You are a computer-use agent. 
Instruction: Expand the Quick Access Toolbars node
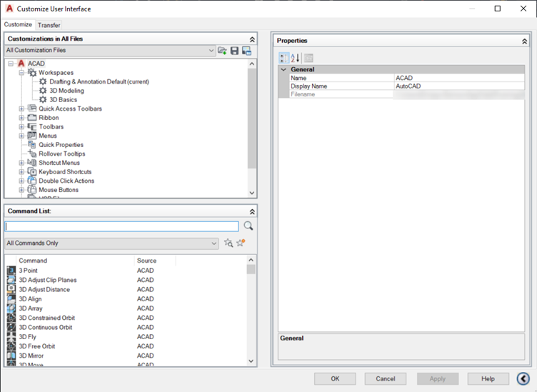tap(21, 109)
